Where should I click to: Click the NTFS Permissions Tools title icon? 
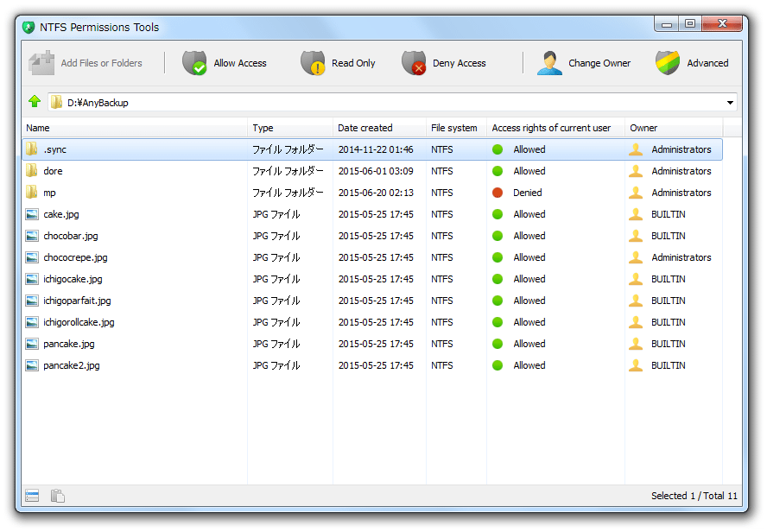[x=29, y=28]
